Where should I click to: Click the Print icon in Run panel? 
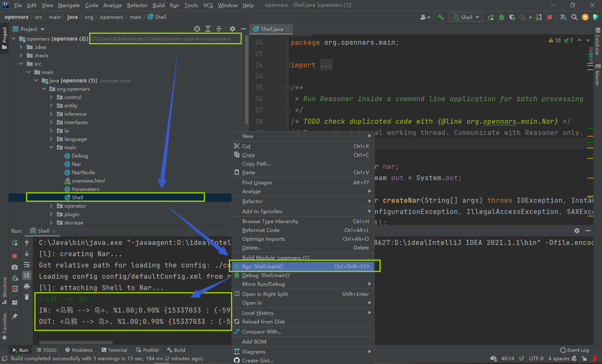(x=27, y=286)
